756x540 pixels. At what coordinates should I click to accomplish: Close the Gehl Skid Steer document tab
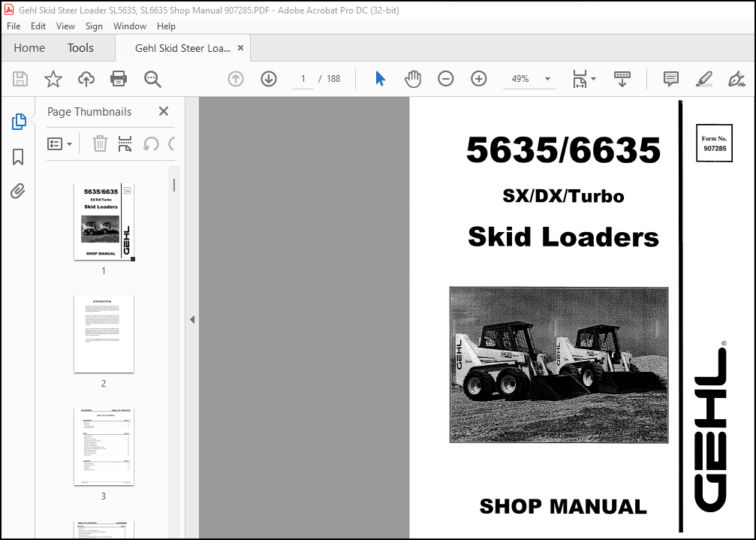point(240,48)
